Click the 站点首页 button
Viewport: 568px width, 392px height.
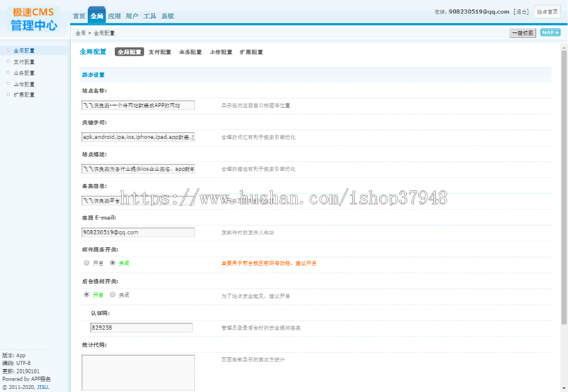(x=547, y=12)
